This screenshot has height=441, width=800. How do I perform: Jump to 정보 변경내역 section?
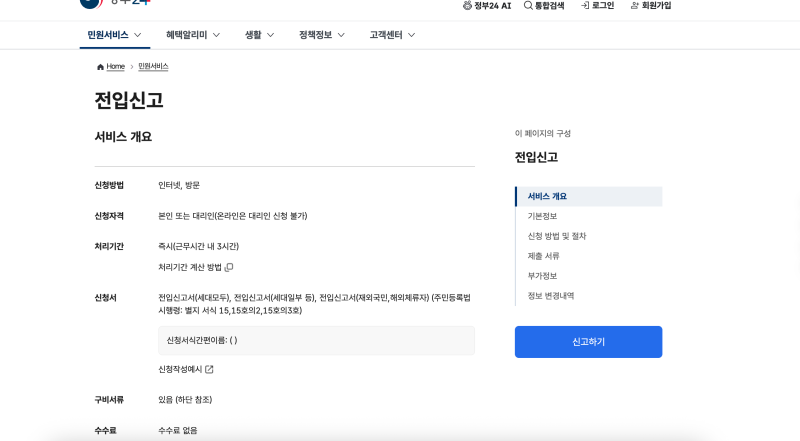point(551,296)
